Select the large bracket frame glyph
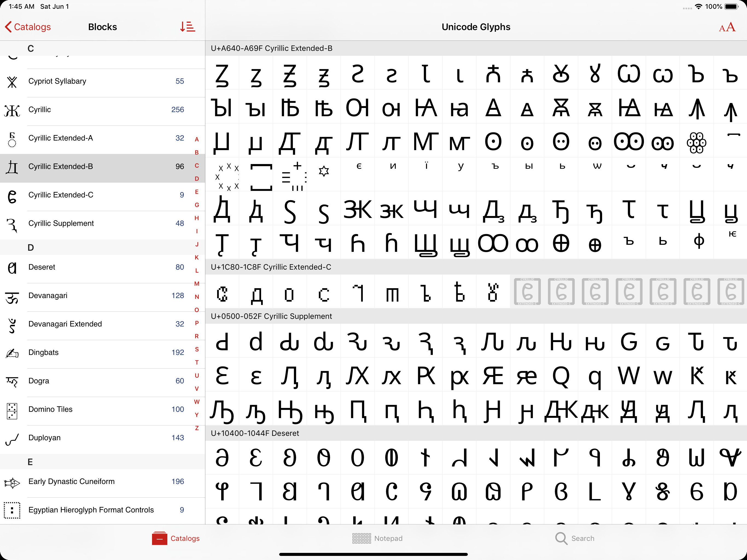Image resolution: width=747 pixels, height=560 pixels. pos(261,177)
